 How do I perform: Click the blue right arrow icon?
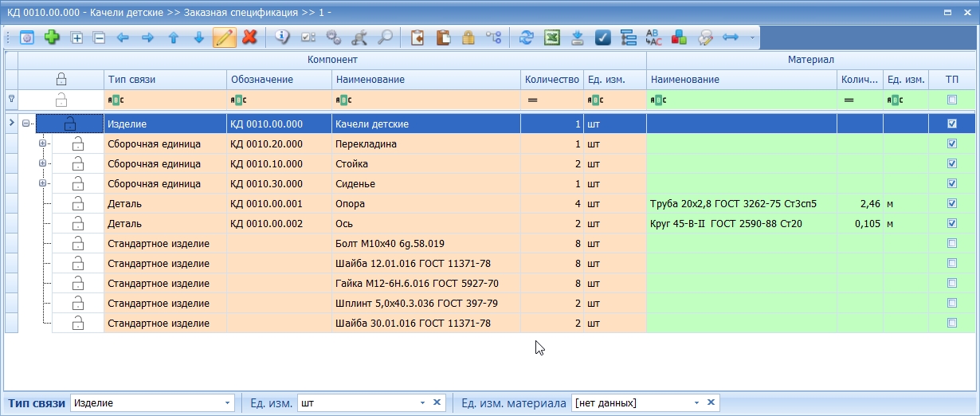tap(147, 37)
